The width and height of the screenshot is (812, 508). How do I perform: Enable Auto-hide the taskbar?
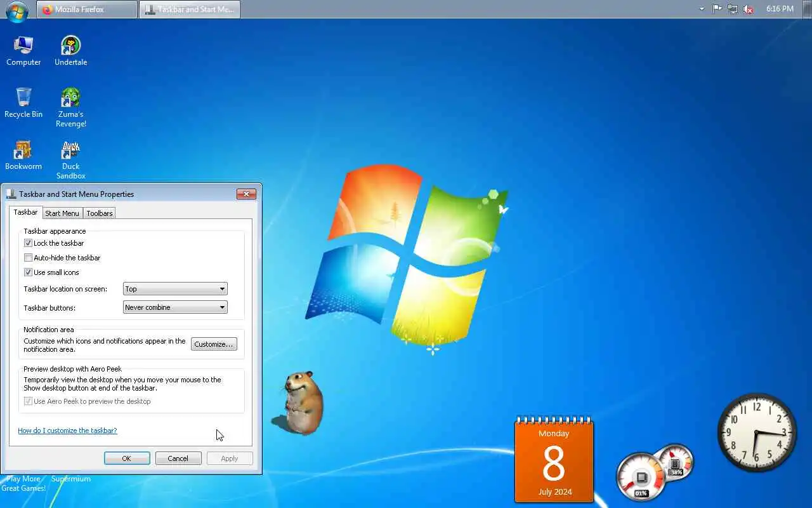(x=28, y=258)
